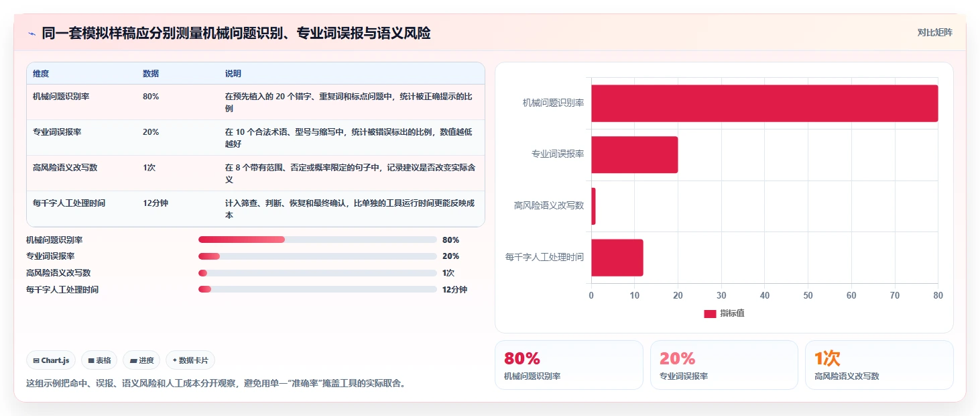Click the 20% data card
This screenshot has width=980, height=416.
[x=724, y=365]
